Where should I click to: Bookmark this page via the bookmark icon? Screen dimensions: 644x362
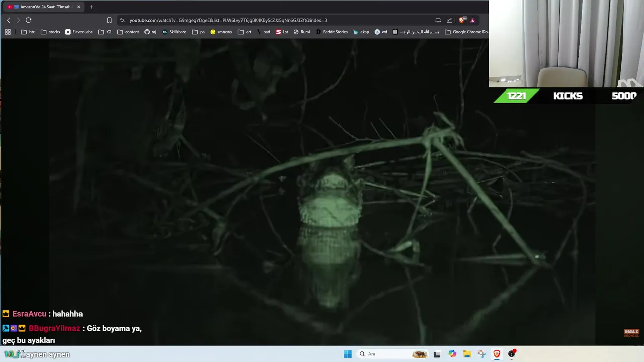pyautogui.click(x=109, y=20)
